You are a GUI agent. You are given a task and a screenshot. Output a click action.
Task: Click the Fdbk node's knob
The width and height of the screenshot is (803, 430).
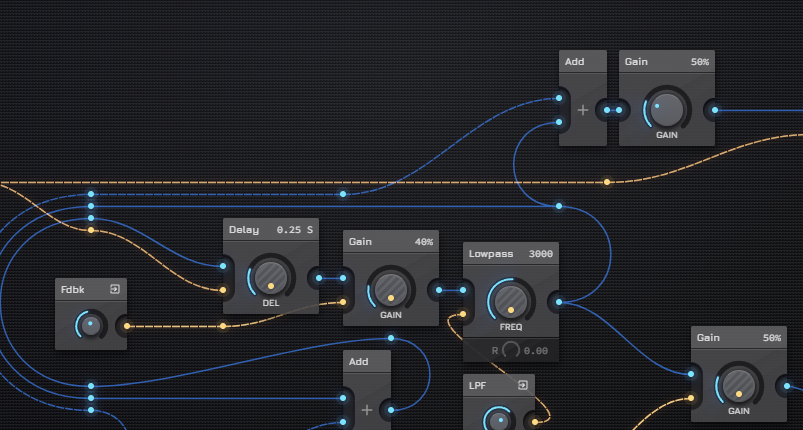[91, 326]
